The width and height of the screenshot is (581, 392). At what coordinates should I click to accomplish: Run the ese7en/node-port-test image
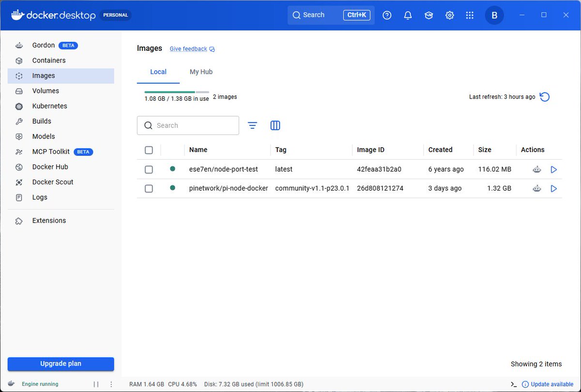554,170
